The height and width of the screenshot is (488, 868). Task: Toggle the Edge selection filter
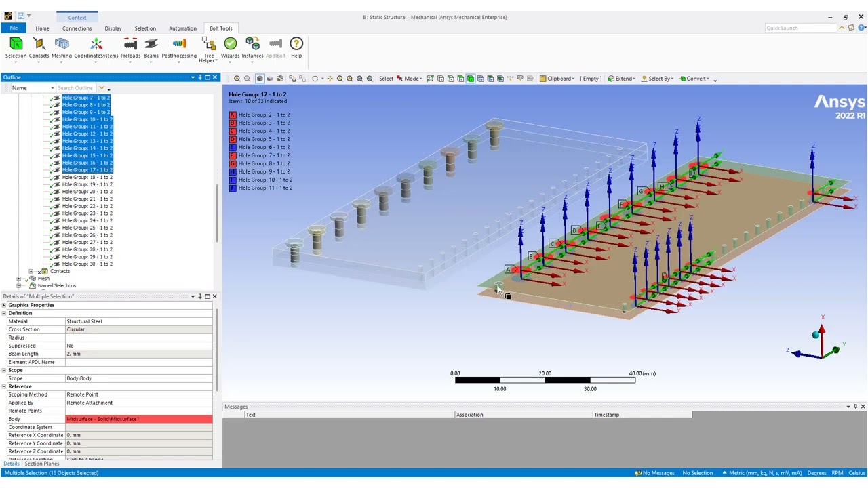coord(450,79)
